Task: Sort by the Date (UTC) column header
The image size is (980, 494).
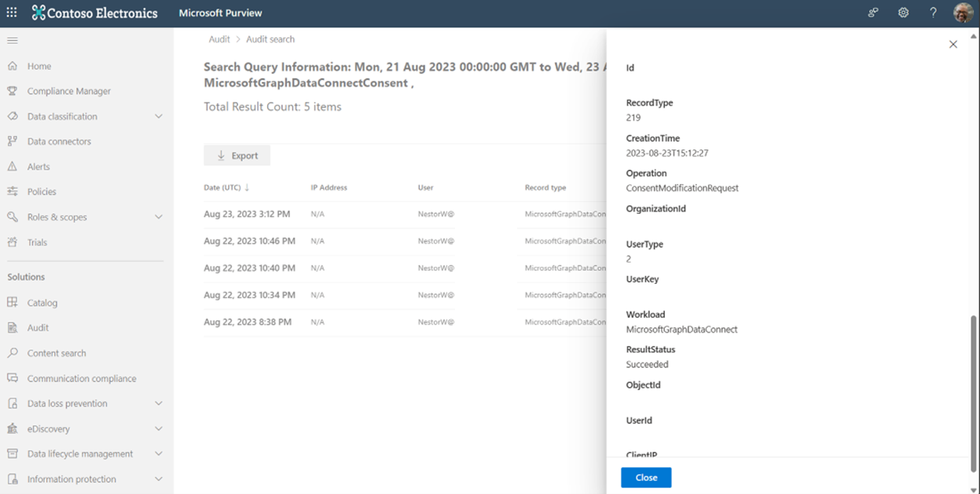Action: [226, 188]
